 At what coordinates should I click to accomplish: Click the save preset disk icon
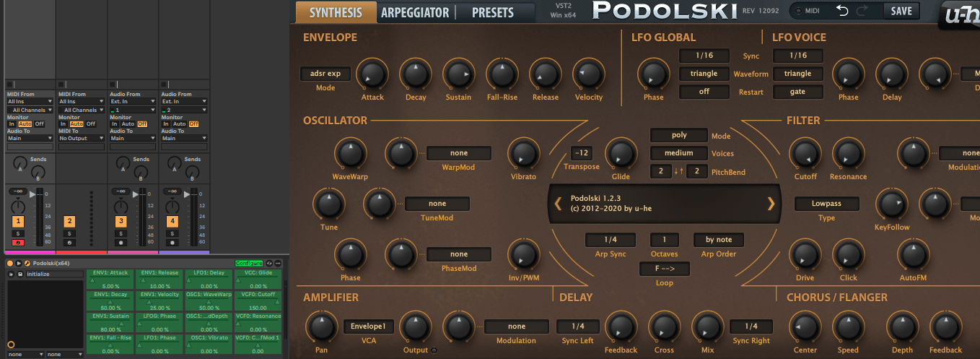coord(20,274)
